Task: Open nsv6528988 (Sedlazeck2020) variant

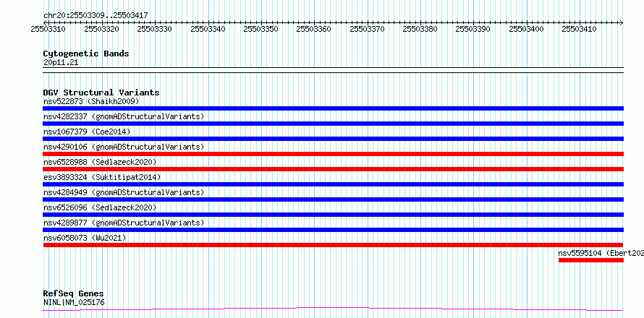Action: click(x=100, y=162)
